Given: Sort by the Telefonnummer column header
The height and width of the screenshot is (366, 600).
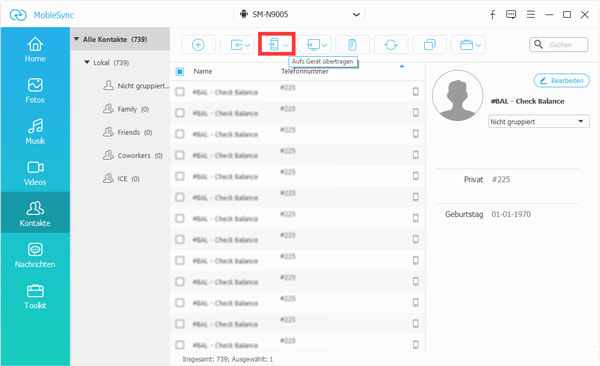Looking at the screenshot, I should pos(305,71).
